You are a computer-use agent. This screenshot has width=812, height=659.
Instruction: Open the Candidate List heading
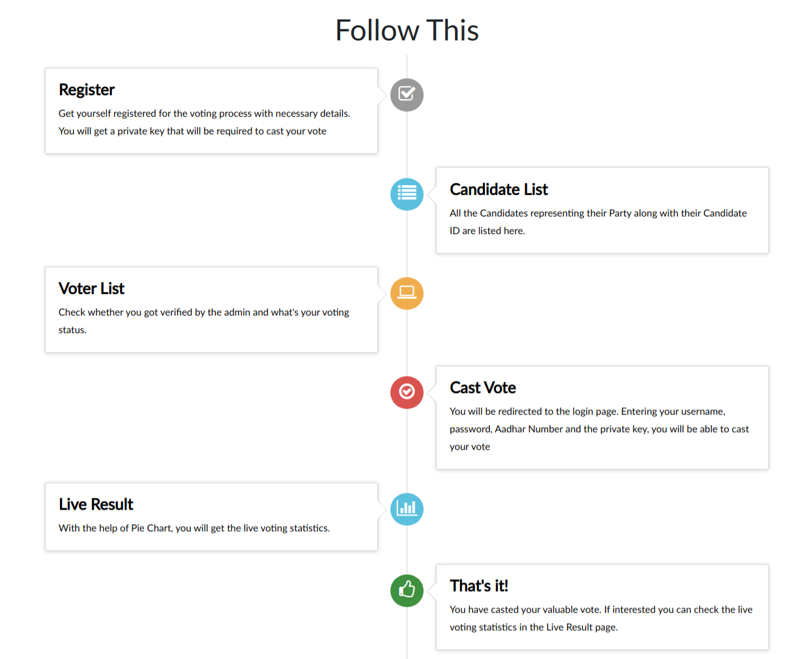coord(499,190)
